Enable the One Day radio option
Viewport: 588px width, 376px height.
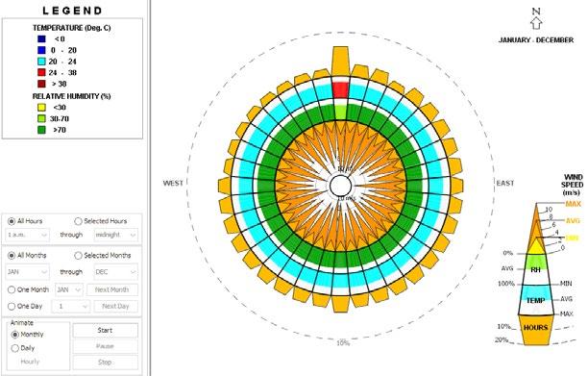click(12, 306)
